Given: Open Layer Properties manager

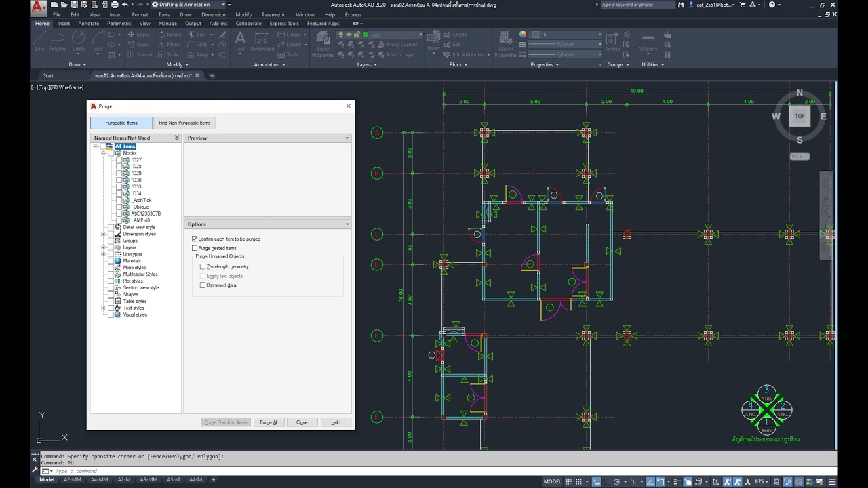Looking at the screenshot, I should point(323,45).
